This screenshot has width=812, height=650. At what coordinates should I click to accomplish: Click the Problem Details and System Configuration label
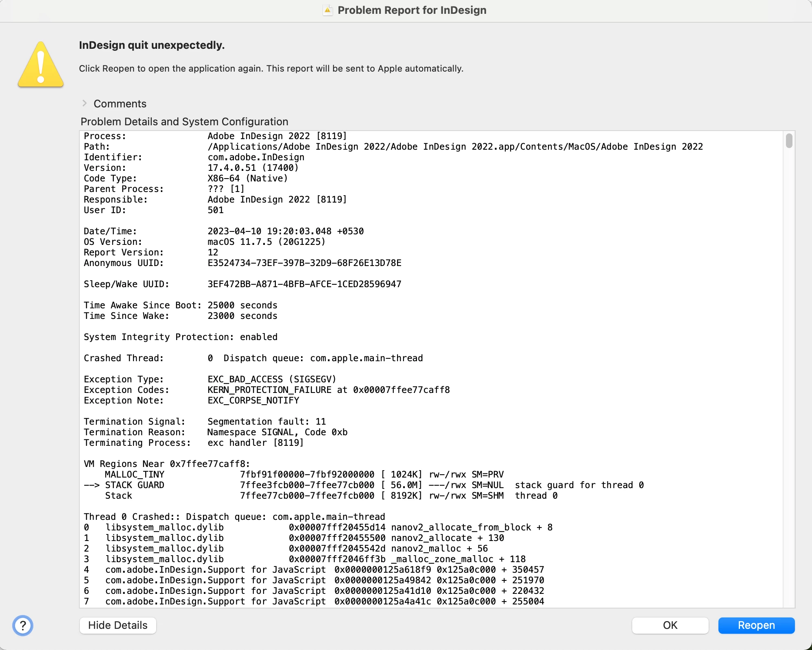tap(184, 122)
